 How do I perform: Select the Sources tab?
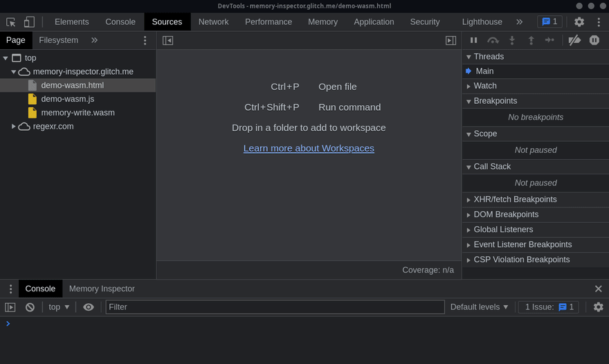(167, 22)
